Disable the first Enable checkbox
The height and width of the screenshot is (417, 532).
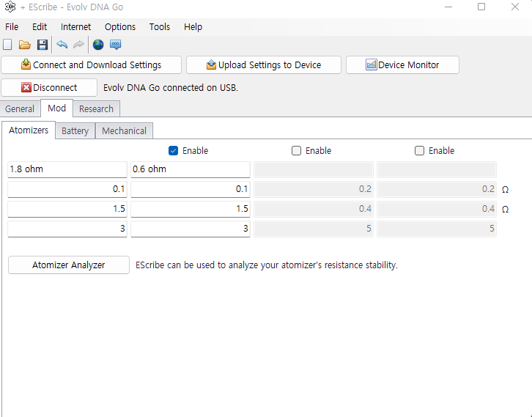[x=174, y=151]
